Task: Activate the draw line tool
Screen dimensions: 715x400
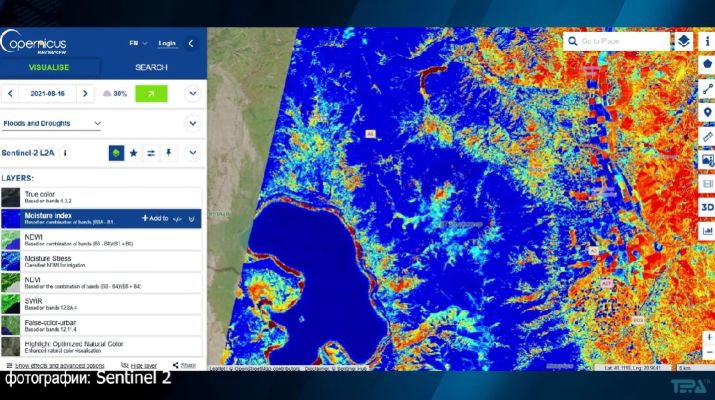Action: click(706, 88)
